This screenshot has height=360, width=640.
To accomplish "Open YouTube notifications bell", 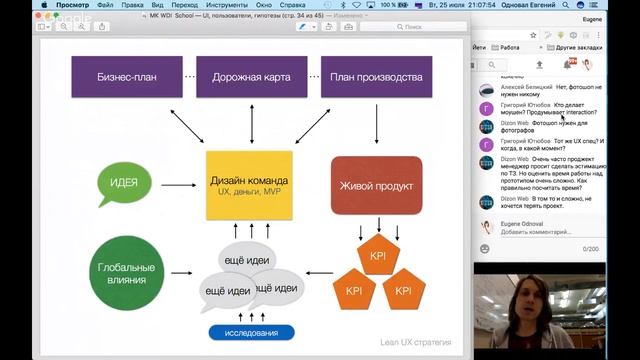I will pos(569,64).
